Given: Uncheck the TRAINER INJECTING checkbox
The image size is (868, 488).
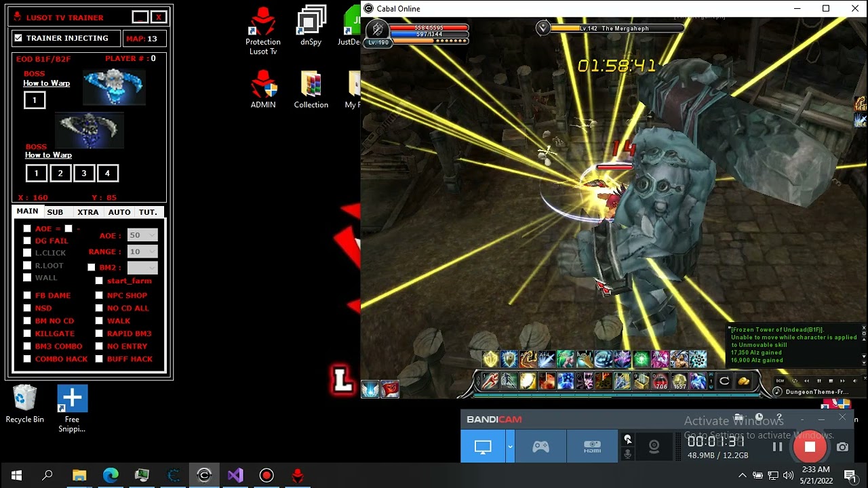Looking at the screenshot, I should [18, 38].
